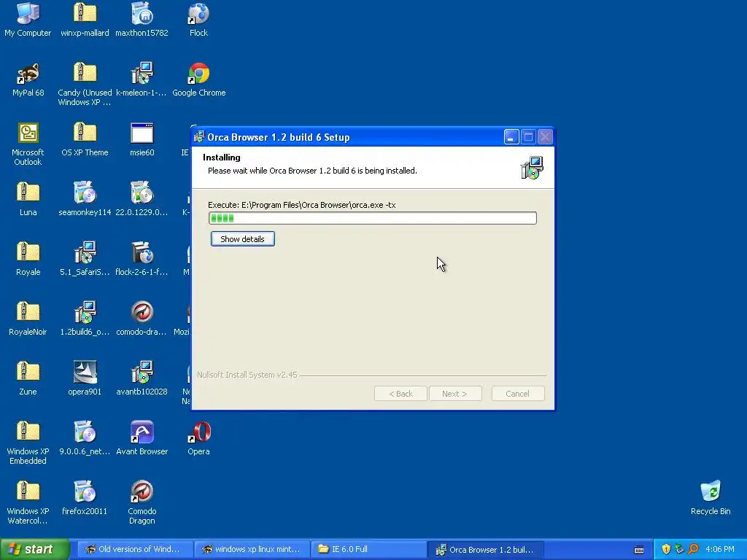747x560 pixels.
Task: Select the maxthon15782 installer icon
Action: (142, 15)
